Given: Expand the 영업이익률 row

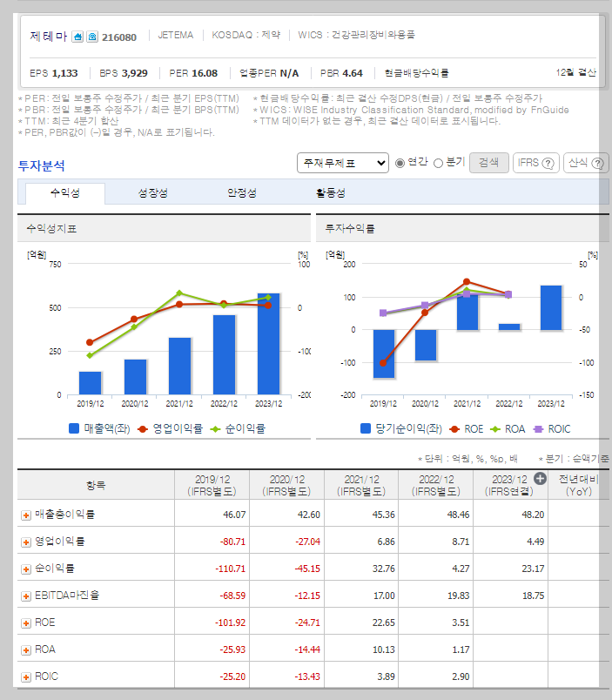Looking at the screenshot, I should coord(26,542).
